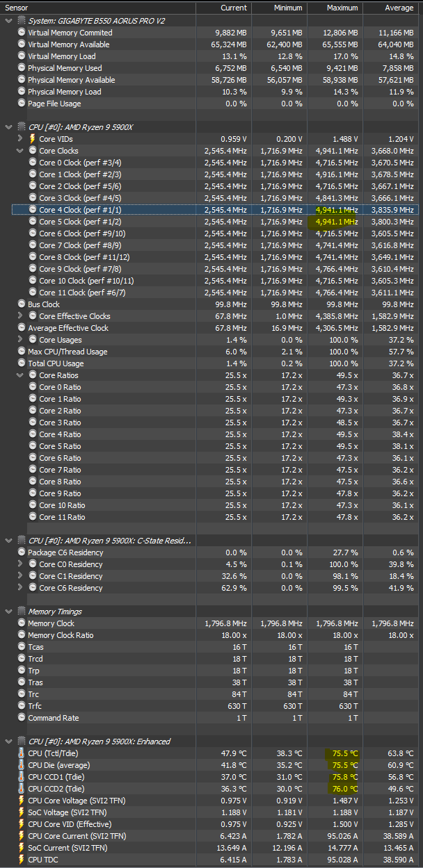Click the 3,835.9 MHz Core 4 average

tap(393, 210)
